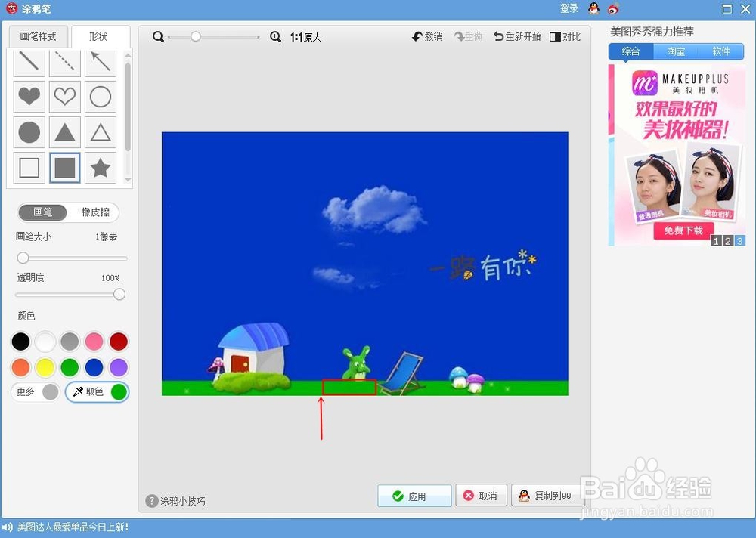
Task: Switch to the 淘宝 recommendation tab
Action: pos(676,51)
